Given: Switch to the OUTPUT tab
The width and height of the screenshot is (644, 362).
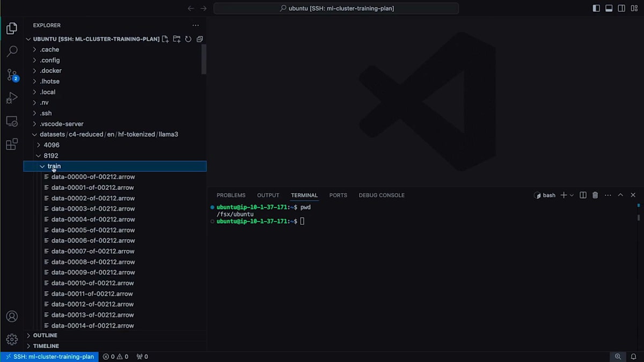Looking at the screenshot, I should point(268,195).
